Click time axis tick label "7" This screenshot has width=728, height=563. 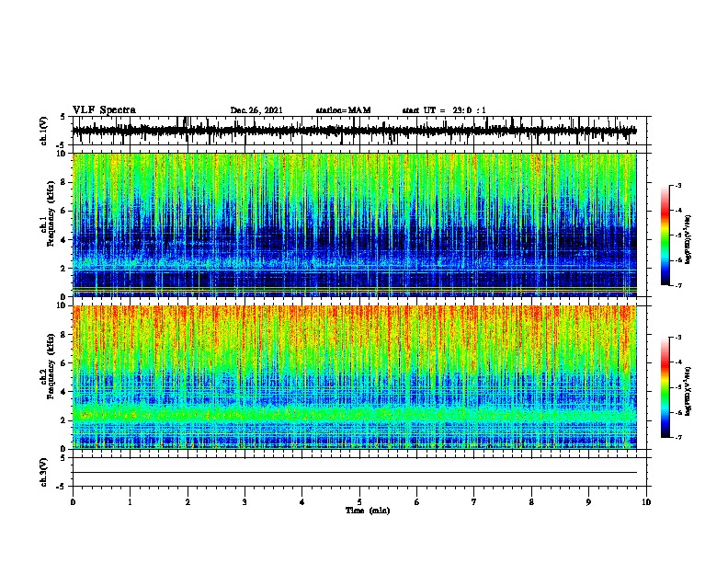474,502
